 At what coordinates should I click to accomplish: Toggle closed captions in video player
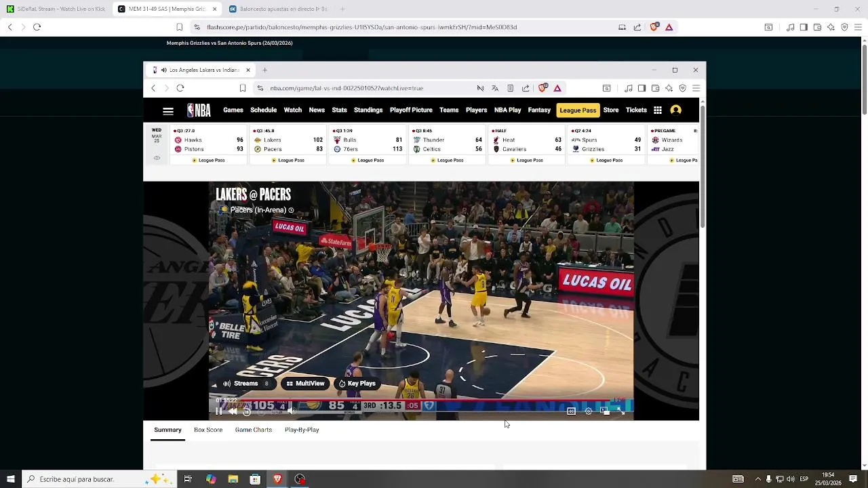(572, 411)
